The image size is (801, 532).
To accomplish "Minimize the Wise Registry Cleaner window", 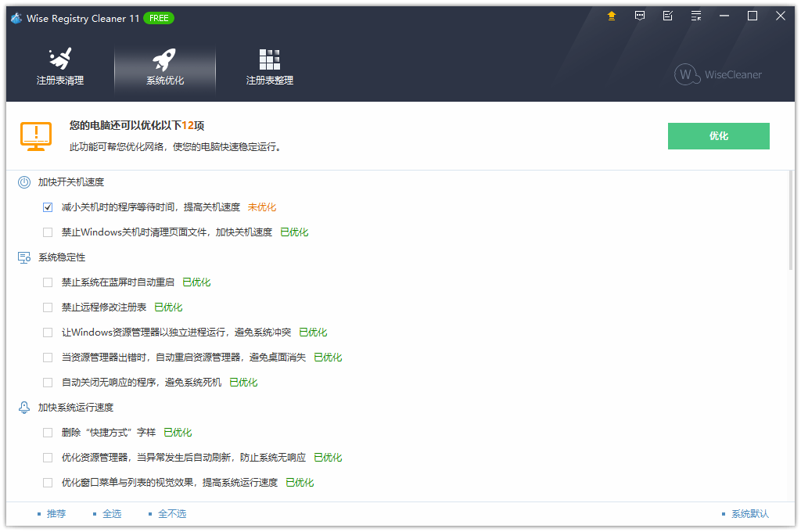I will (724, 16).
